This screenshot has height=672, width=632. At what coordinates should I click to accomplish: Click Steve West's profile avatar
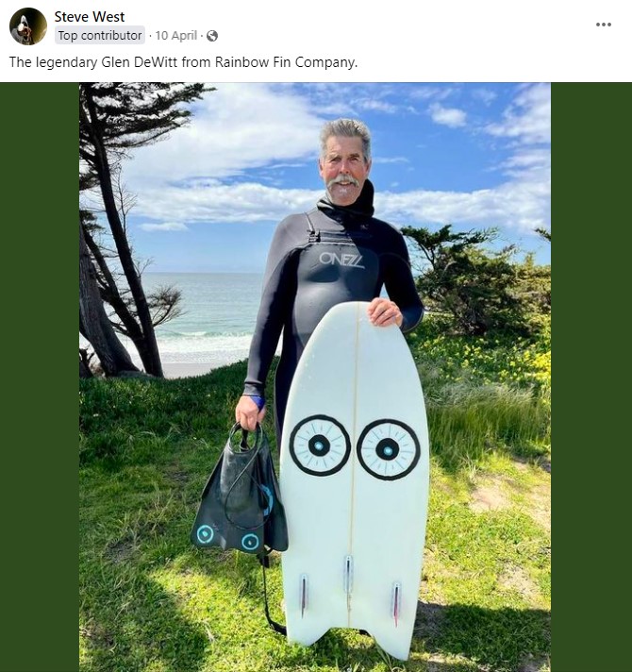tap(28, 26)
